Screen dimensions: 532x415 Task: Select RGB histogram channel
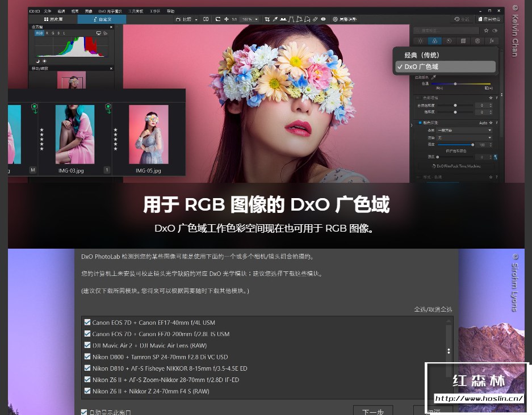tap(39, 33)
